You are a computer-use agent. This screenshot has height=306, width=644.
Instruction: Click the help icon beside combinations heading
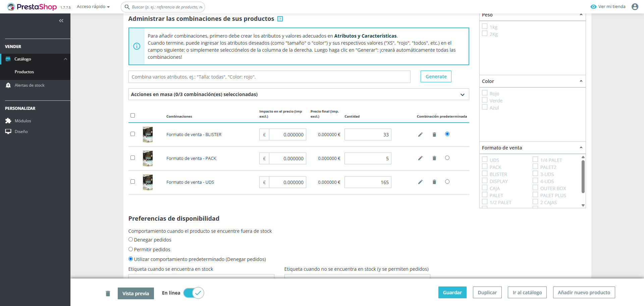[x=280, y=19]
